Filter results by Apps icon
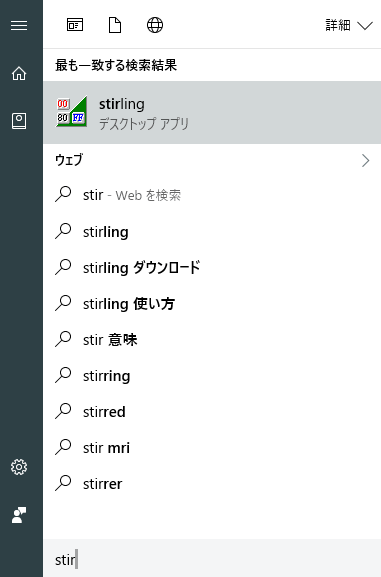 tap(75, 25)
